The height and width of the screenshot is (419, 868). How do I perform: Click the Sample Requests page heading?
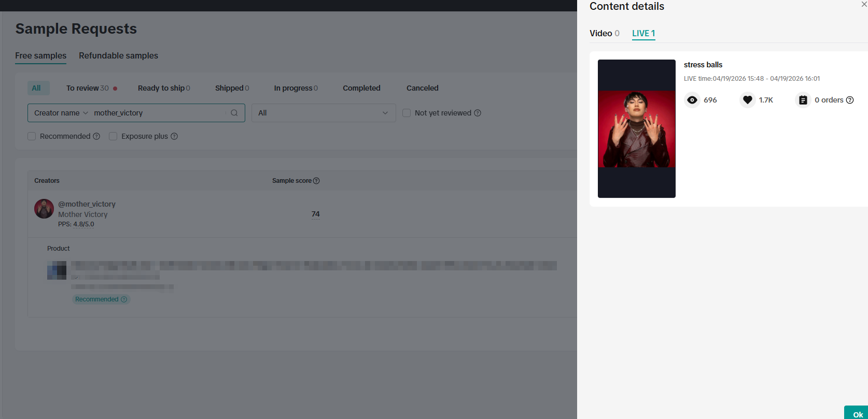[76, 28]
